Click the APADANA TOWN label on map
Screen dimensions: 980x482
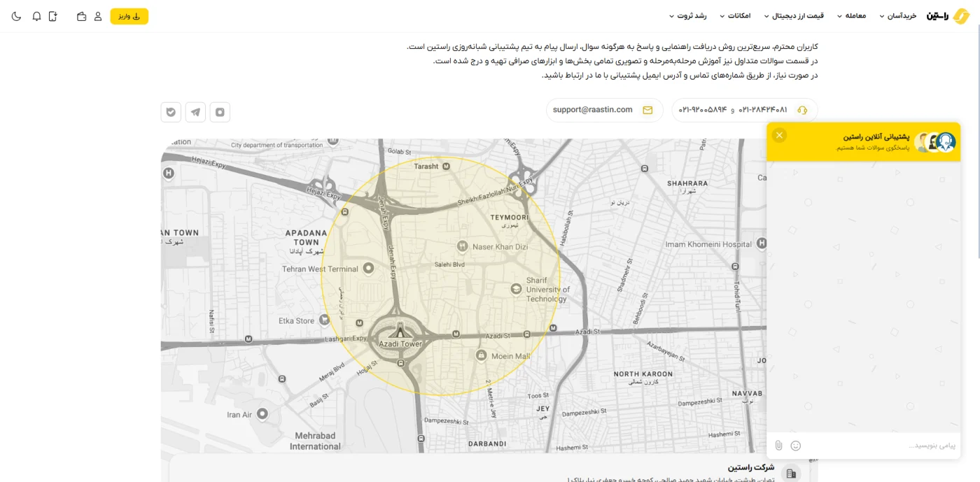click(x=306, y=237)
